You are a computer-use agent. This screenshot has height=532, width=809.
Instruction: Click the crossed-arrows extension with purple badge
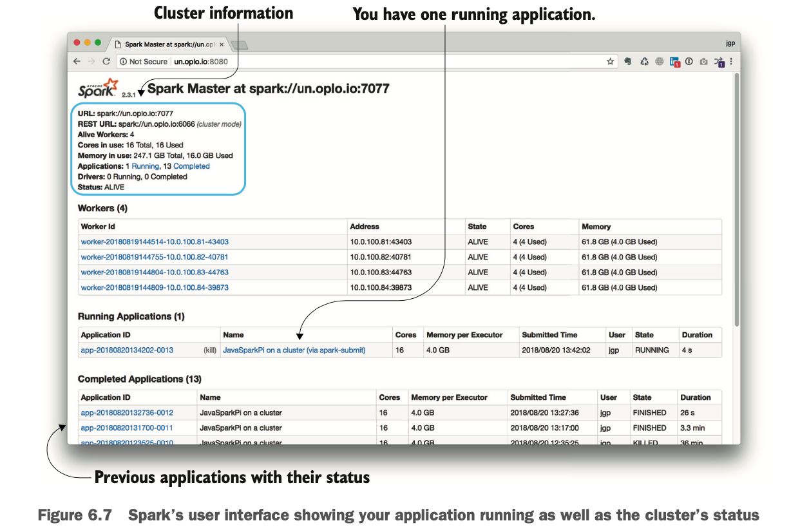click(x=719, y=62)
